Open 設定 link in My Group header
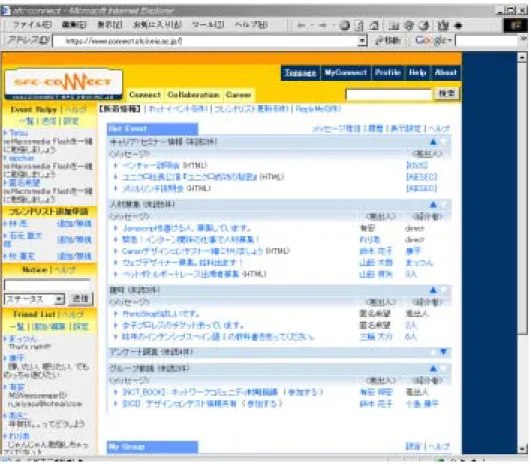 point(413,447)
